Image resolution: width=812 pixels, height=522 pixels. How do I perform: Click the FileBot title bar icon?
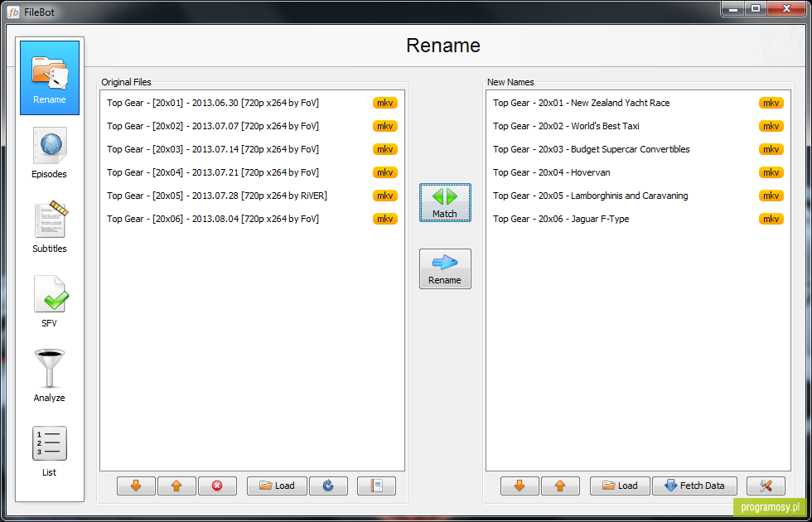point(13,12)
